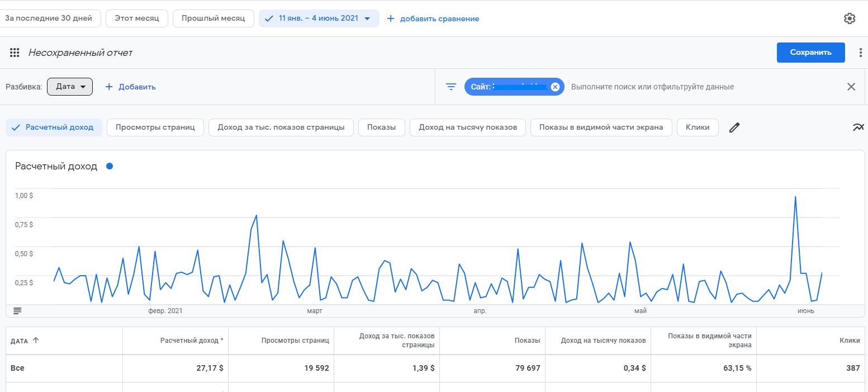This screenshot has height=392, width=868.
Task: Select the Прошлый месяц period
Action: (213, 18)
